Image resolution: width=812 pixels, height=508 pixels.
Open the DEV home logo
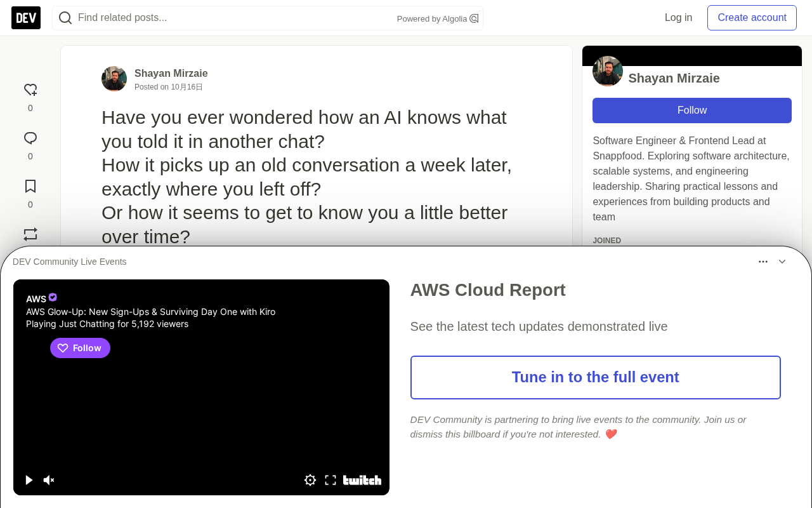(x=26, y=18)
